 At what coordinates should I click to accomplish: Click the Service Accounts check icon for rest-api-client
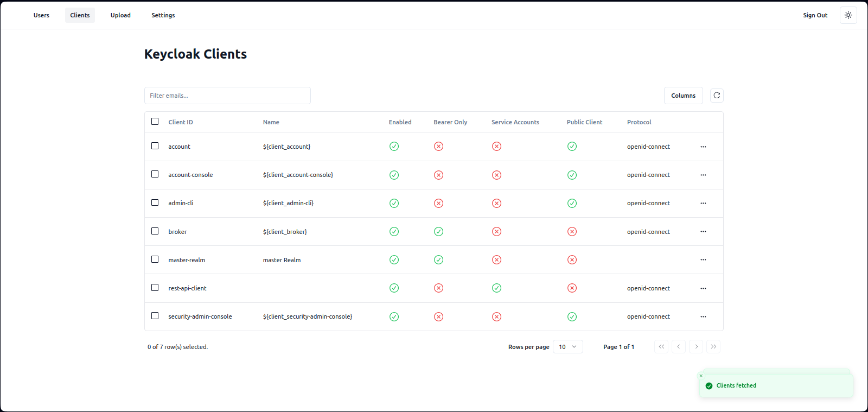[497, 288]
